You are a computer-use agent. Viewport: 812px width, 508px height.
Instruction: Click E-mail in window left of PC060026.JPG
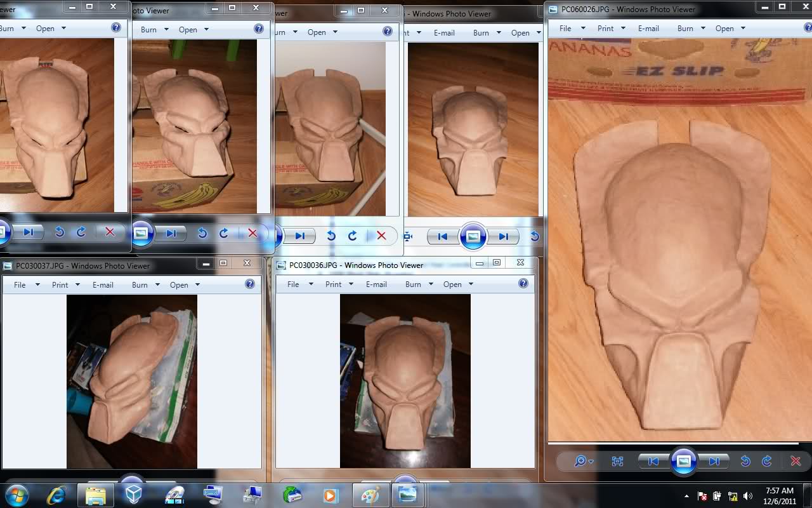click(x=444, y=32)
